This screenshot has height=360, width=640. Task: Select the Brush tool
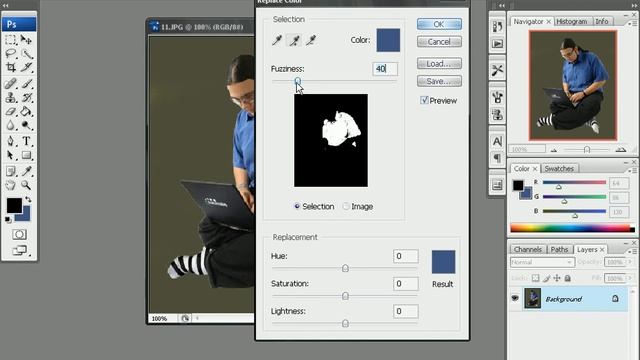pos(27,84)
